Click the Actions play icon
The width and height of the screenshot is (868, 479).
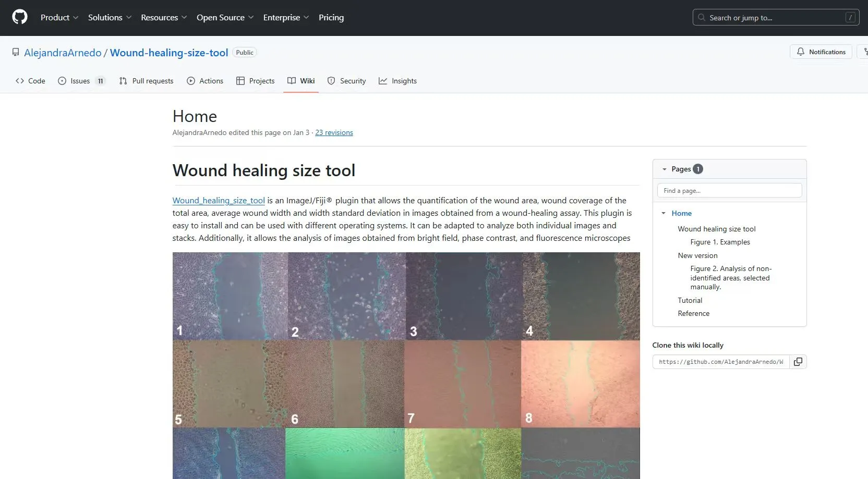tap(191, 81)
